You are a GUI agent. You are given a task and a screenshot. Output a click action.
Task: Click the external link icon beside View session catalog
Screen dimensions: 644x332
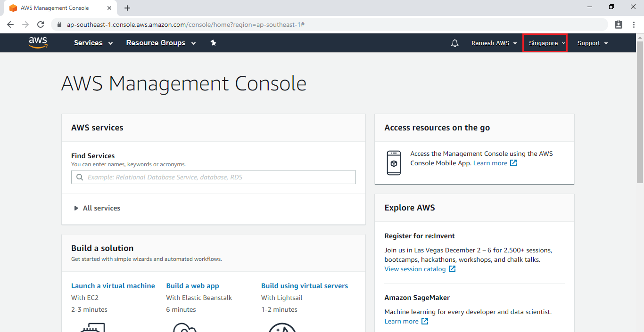tap(452, 269)
